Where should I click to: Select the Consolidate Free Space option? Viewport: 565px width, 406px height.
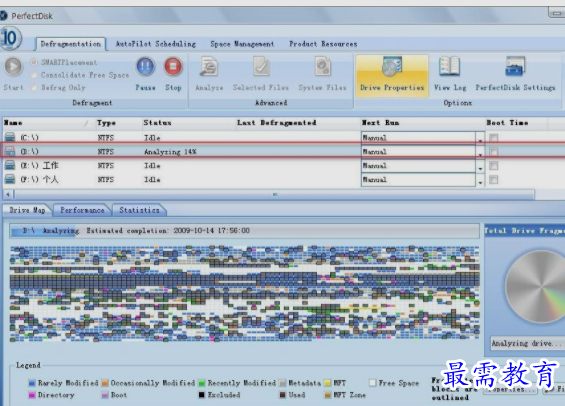point(34,75)
